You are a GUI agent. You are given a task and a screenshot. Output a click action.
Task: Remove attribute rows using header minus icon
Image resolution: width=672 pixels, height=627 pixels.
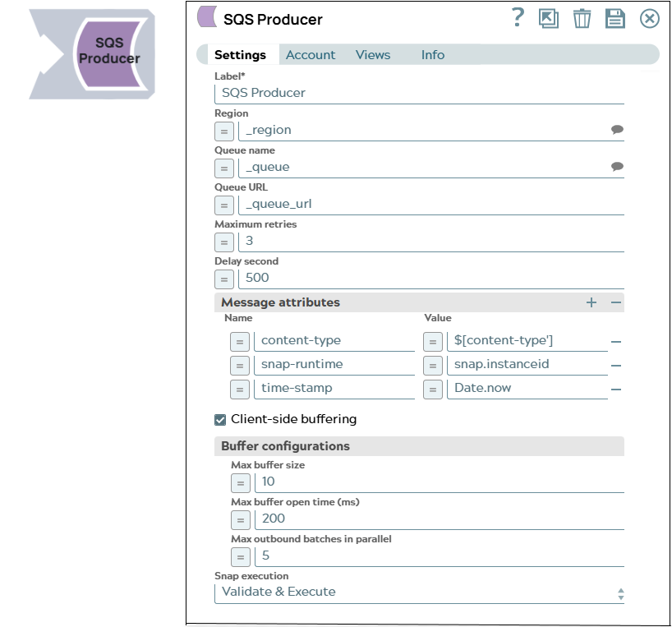click(615, 302)
